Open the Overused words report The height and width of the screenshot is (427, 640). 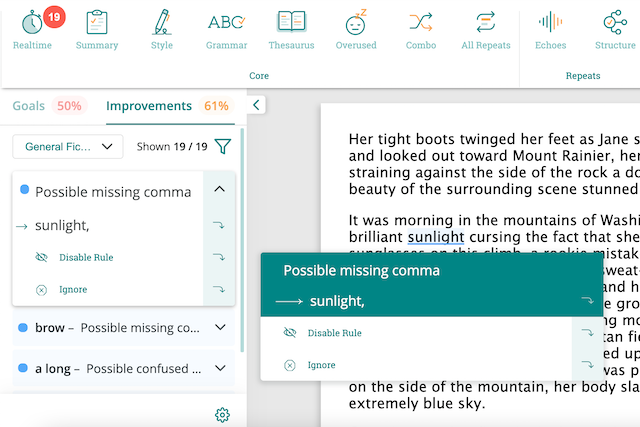356,31
